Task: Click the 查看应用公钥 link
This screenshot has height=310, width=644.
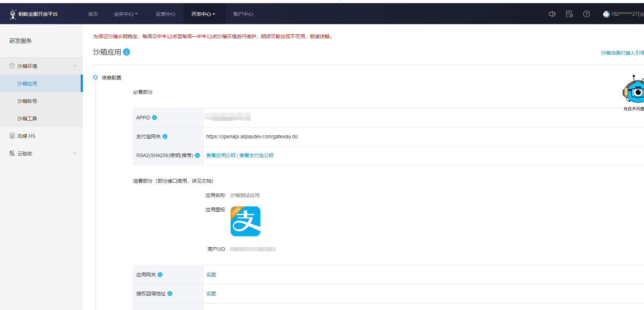Action: tap(220, 156)
